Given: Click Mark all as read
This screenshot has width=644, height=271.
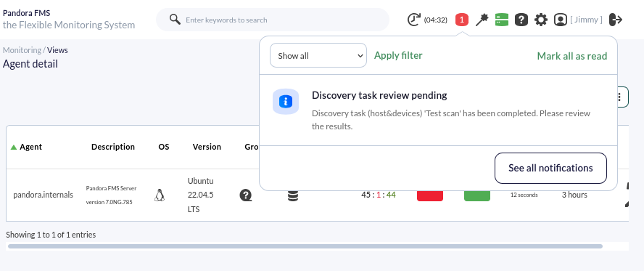Looking at the screenshot, I should (x=571, y=56).
